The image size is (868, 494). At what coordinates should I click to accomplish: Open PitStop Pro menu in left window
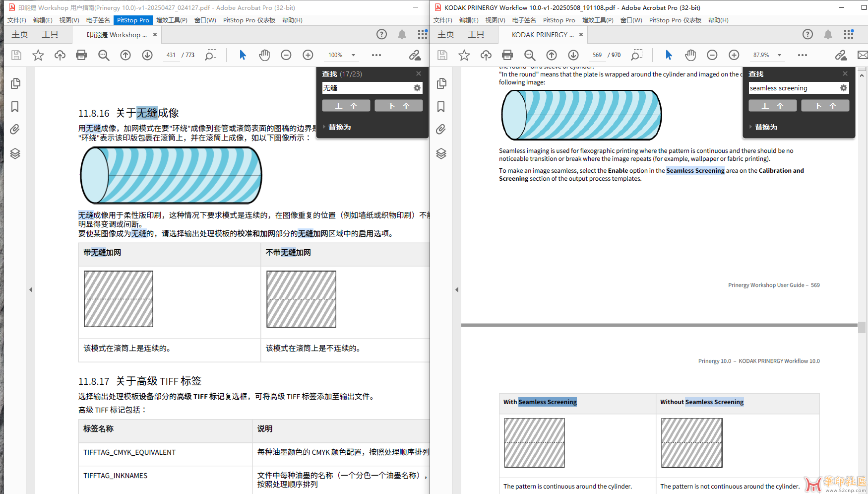click(133, 20)
